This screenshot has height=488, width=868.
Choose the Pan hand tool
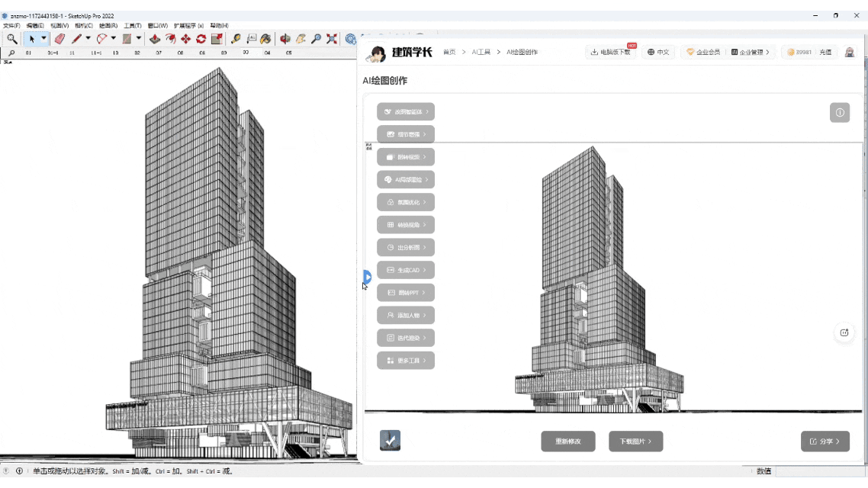coord(301,39)
